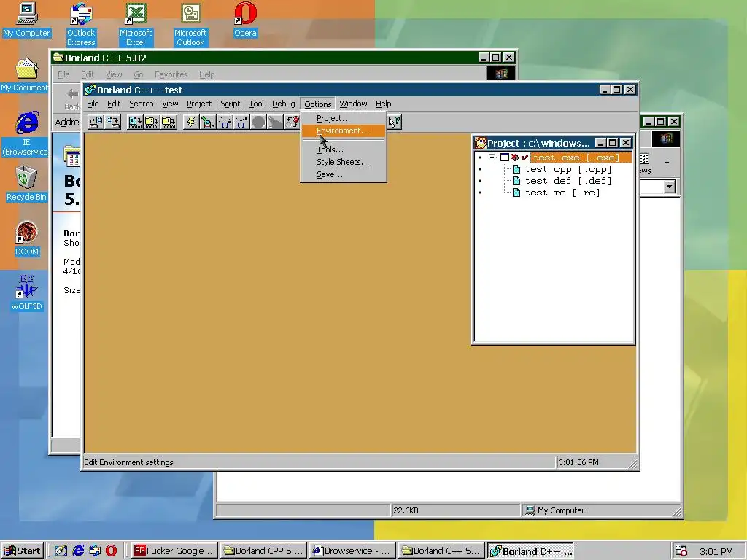This screenshot has width=747, height=560.
Task: Click the Build All icon showing a folder with an exclamation mark
Action: pos(169,122)
